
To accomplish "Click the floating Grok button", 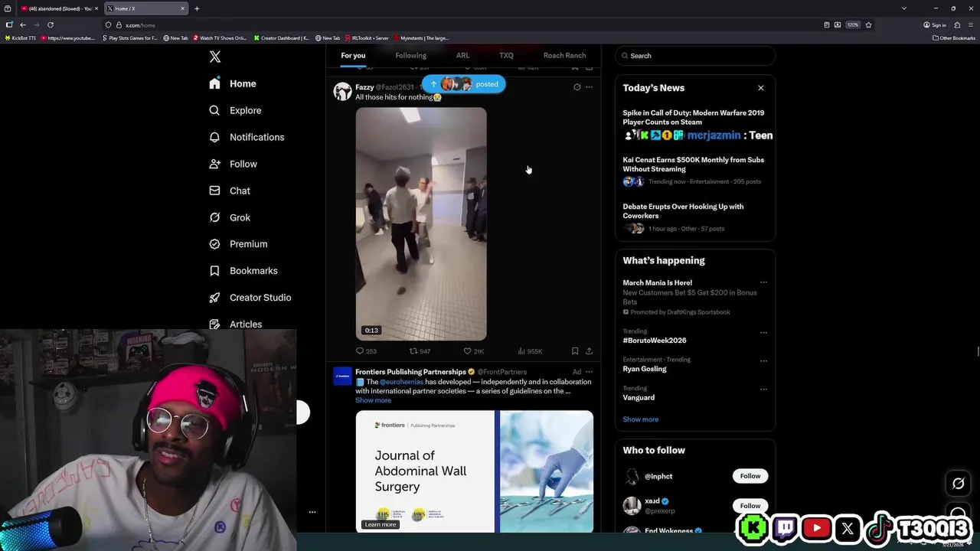I will pos(958,483).
